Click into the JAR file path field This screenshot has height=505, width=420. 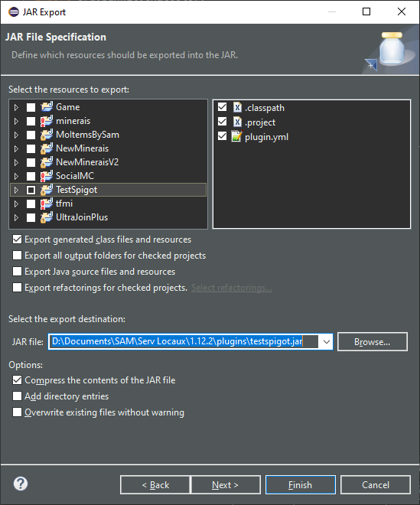(184, 342)
